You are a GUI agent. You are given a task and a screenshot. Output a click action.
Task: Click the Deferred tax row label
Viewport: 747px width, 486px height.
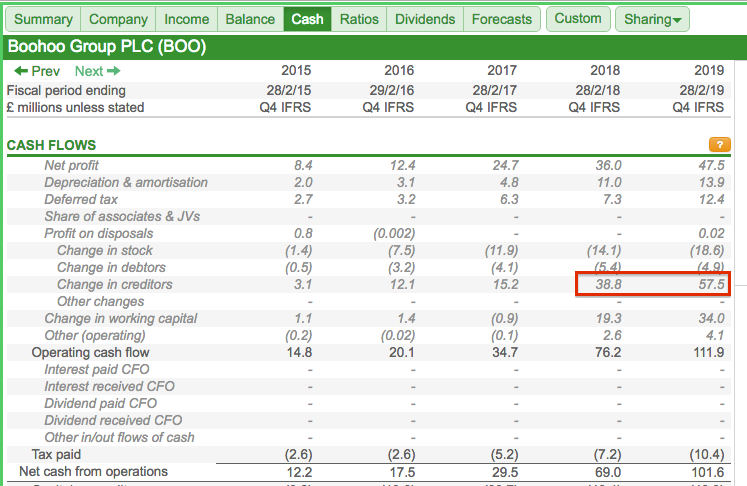(x=81, y=199)
